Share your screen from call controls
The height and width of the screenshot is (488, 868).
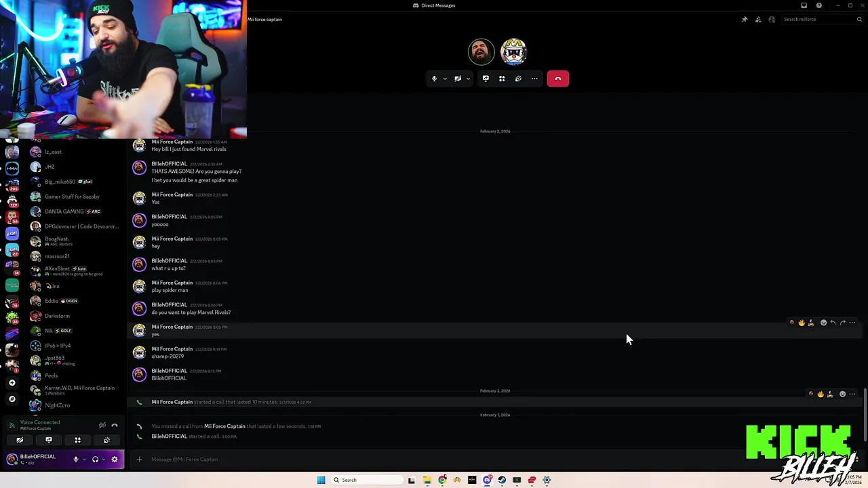[486, 79]
